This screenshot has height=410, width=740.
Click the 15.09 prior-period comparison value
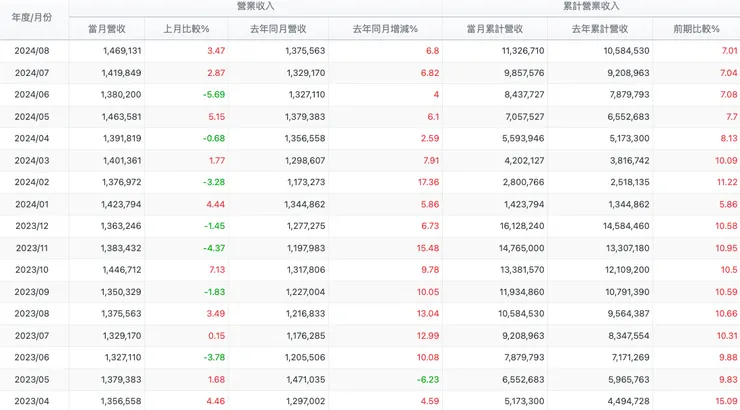click(x=726, y=402)
